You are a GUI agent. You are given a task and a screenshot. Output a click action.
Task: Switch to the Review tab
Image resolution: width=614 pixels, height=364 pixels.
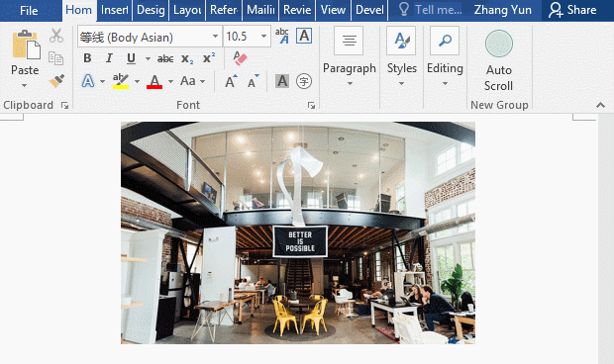tap(297, 10)
